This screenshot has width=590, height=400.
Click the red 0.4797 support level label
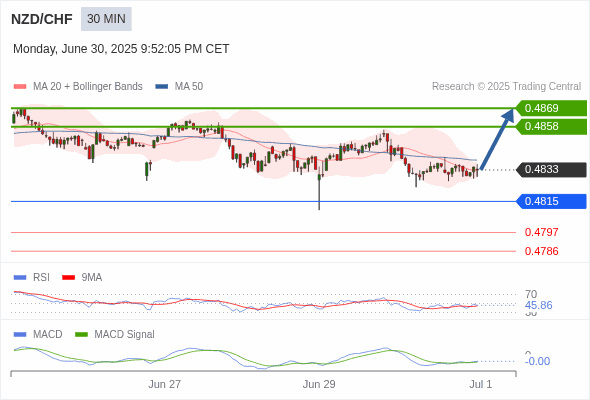[541, 232]
